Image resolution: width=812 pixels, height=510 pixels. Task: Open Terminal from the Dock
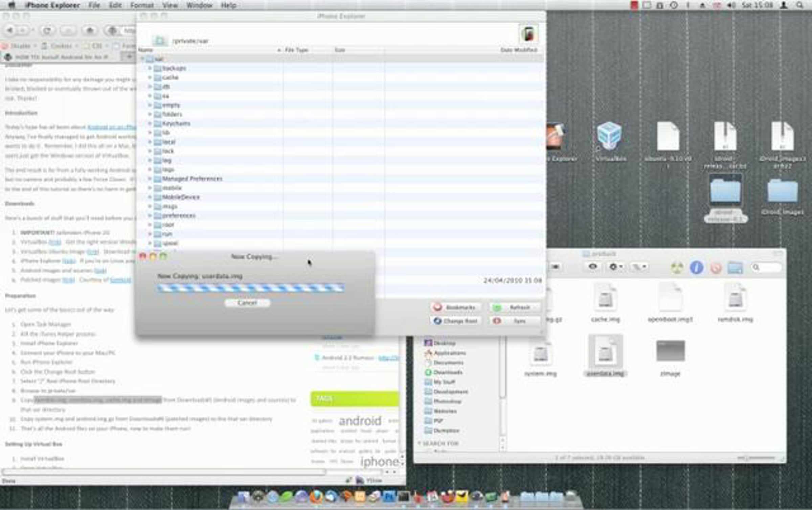(404, 496)
